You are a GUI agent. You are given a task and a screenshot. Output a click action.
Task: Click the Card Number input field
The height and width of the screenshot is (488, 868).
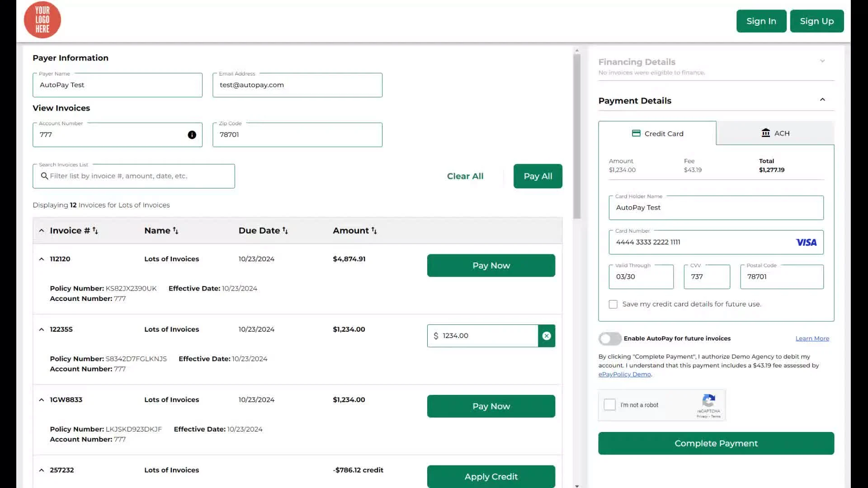pos(701,242)
